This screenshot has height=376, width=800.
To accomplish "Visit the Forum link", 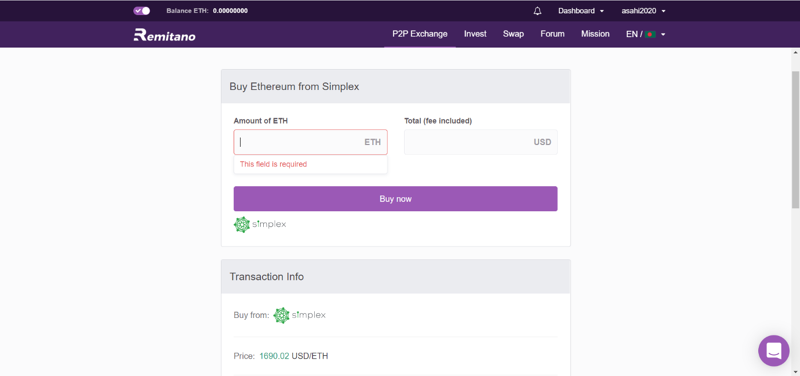I will (553, 34).
